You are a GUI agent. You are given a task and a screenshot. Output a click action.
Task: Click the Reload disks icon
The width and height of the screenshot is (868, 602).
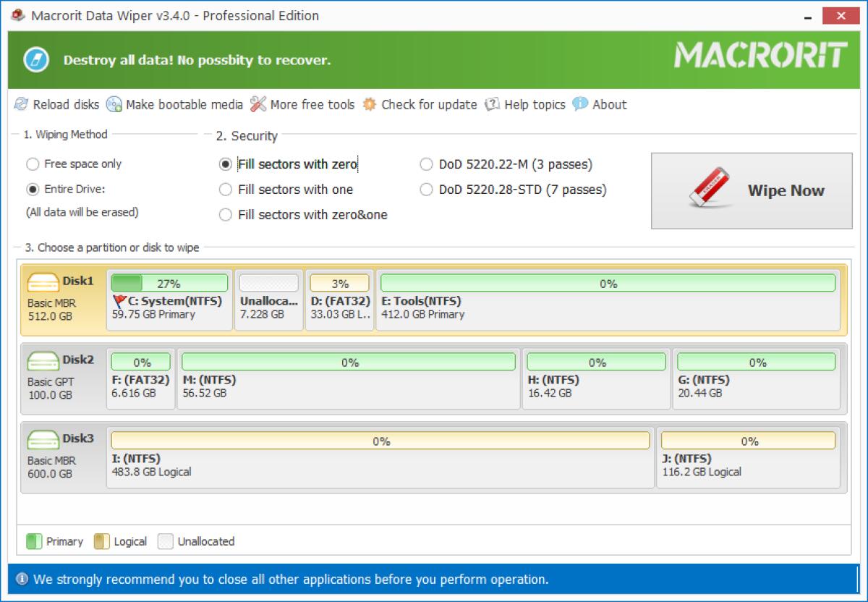coord(22,105)
